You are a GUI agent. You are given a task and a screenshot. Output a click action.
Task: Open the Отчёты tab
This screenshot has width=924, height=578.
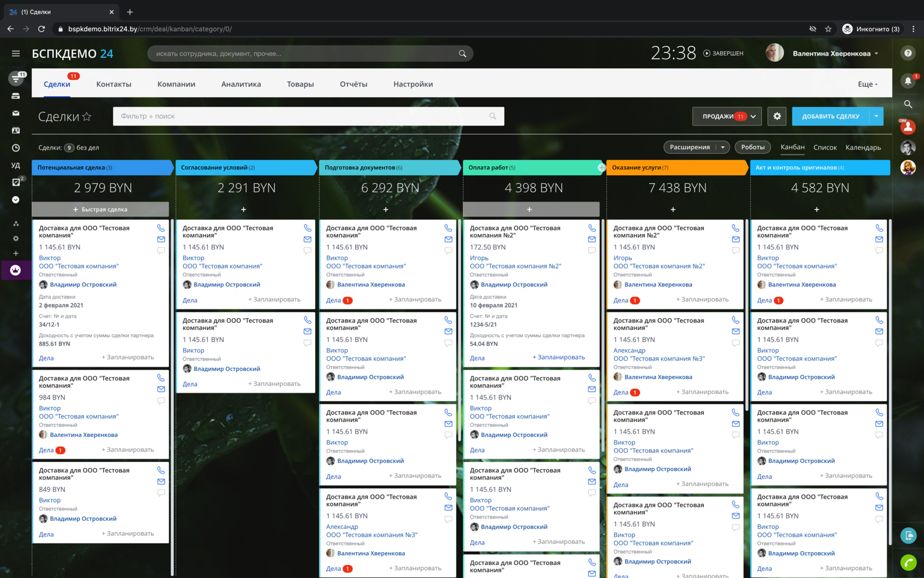tap(354, 84)
